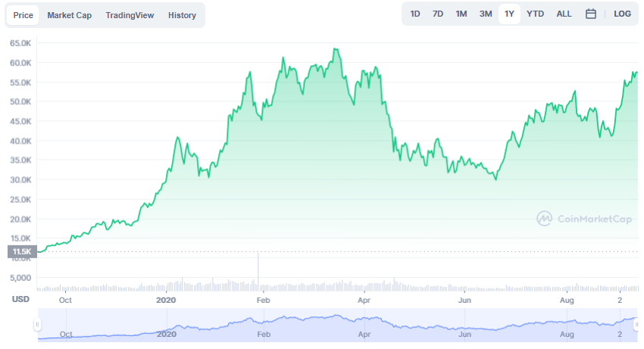Click the Aug label on main chart axis
Viewport: 644px width, 349px height.
[x=567, y=300]
